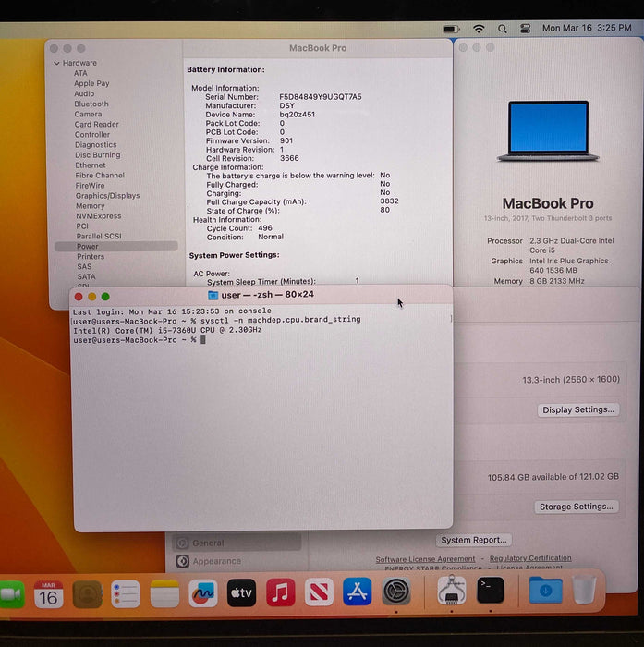The height and width of the screenshot is (647, 644).
Task: Select FireWire in the hardware list
Action: (90, 186)
